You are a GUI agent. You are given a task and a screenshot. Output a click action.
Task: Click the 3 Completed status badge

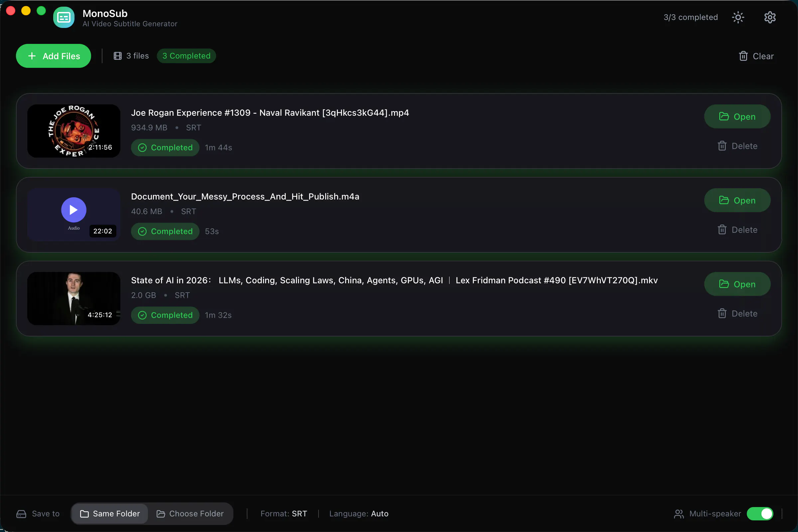point(186,56)
